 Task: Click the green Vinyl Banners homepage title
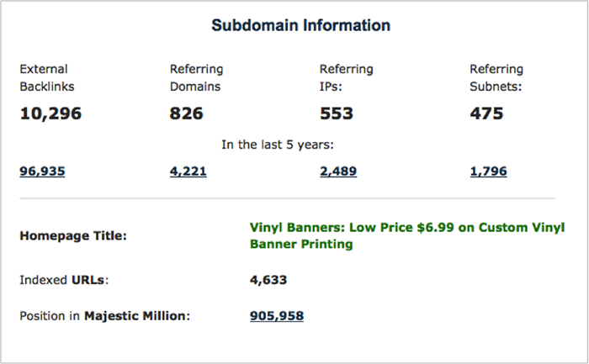tap(407, 235)
